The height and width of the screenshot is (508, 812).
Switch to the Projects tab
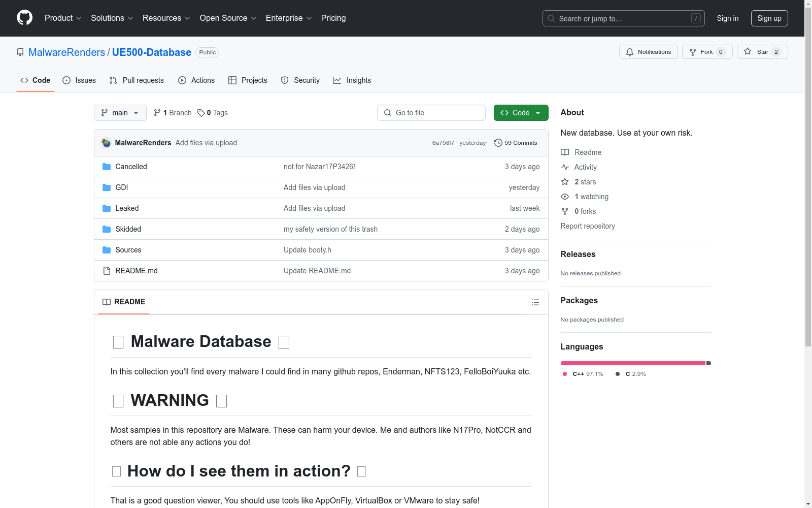[x=248, y=80]
